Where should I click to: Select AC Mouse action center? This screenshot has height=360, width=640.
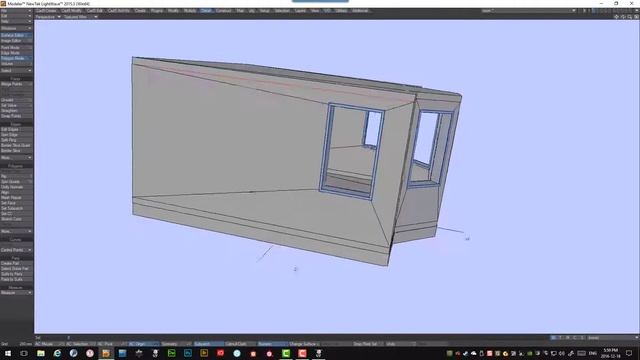48,344
